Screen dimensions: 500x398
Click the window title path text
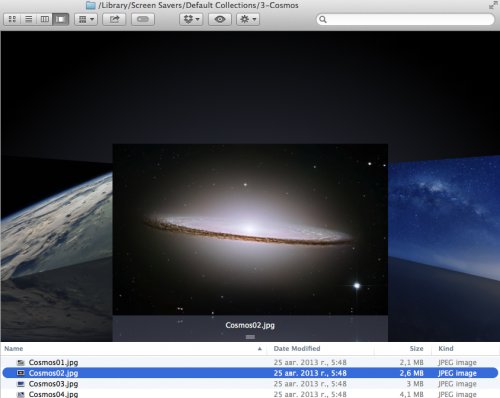198,5
